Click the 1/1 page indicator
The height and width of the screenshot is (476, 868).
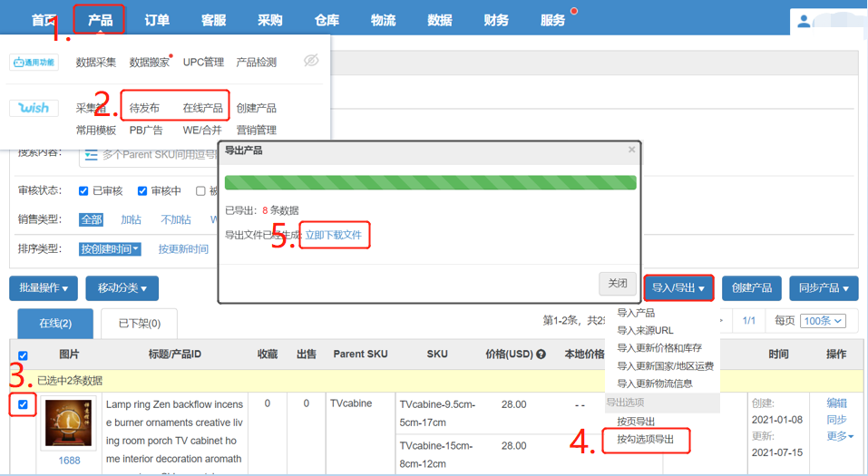coord(749,320)
